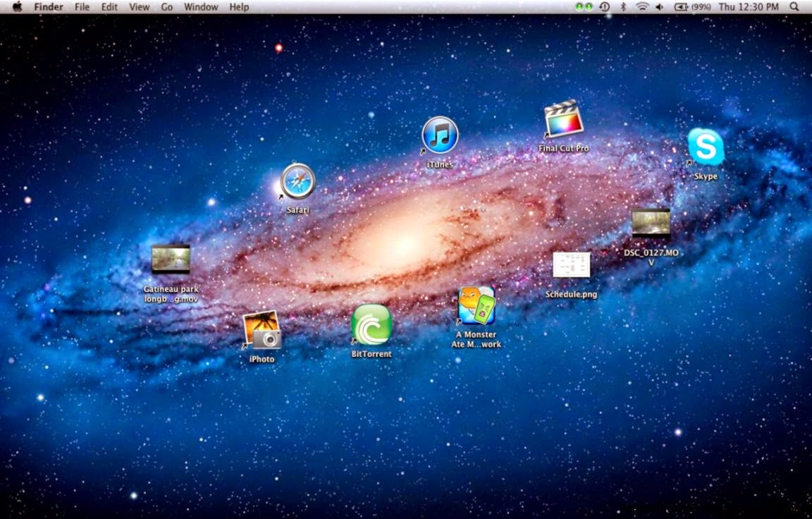Open the File menu
This screenshot has width=812, height=519.
pos(81,6)
